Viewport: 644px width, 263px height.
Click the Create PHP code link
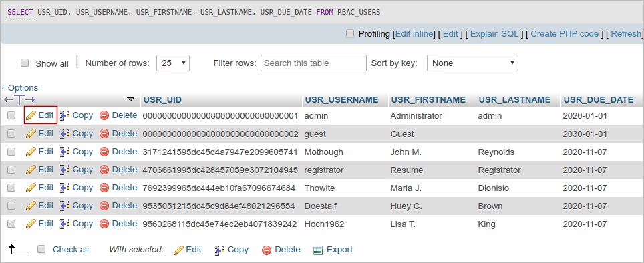(565, 34)
